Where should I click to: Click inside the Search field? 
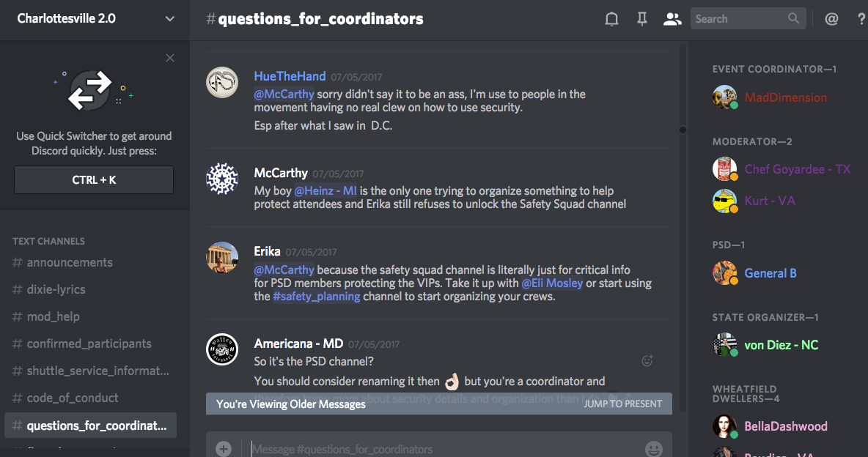(x=739, y=19)
